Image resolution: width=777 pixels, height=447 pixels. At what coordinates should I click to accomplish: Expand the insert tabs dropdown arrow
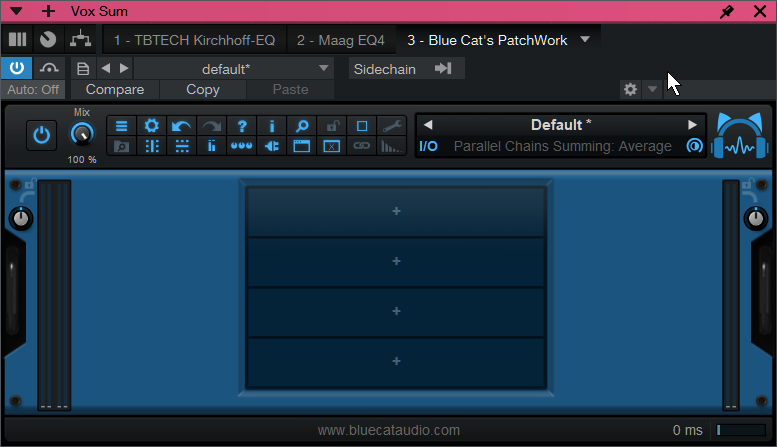coord(585,39)
